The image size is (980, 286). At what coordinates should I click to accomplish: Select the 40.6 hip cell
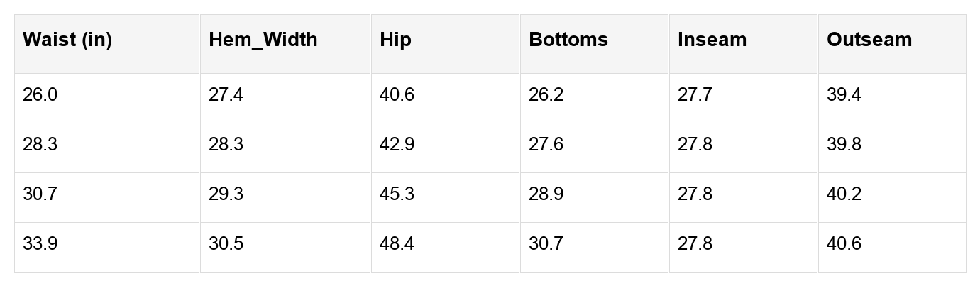(x=397, y=95)
